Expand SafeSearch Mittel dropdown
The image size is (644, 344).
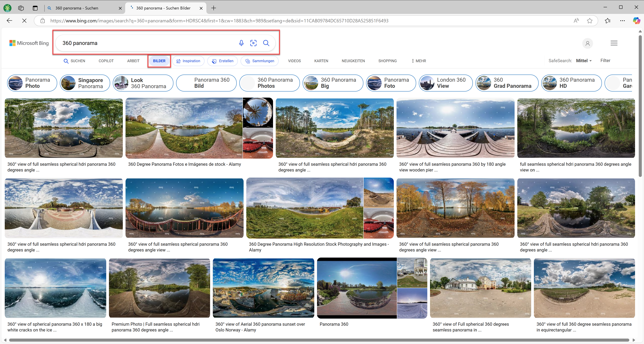(584, 61)
